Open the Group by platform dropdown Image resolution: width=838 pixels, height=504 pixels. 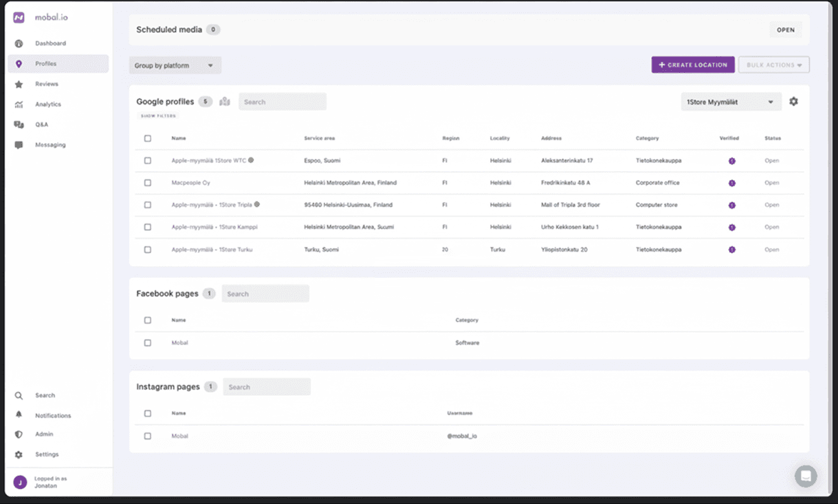coord(175,65)
